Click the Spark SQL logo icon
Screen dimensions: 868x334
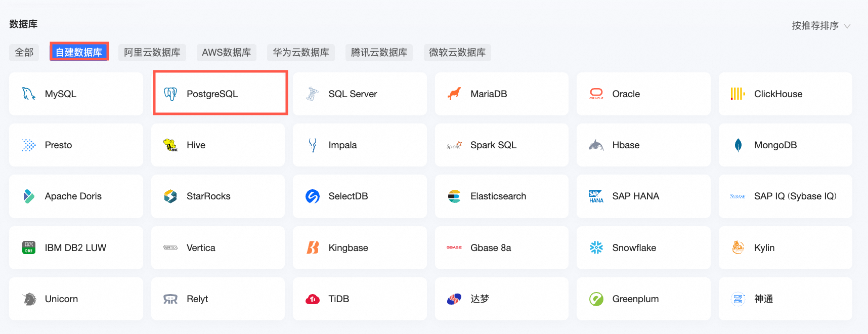454,145
